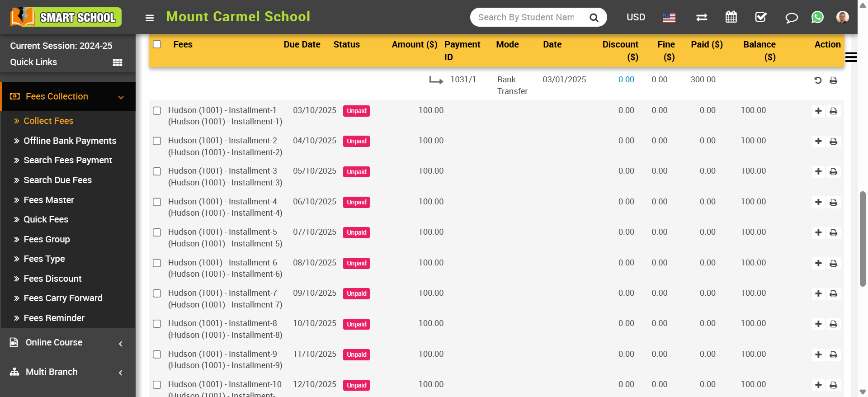
Task: Add payment for Installment-5
Action: coord(818,232)
